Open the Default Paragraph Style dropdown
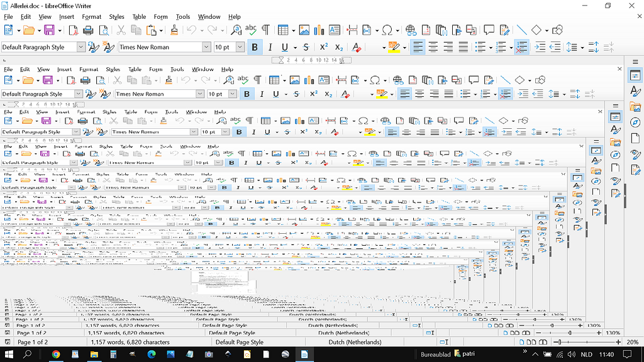The width and height of the screenshot is (644, 362). pos(82,47)
